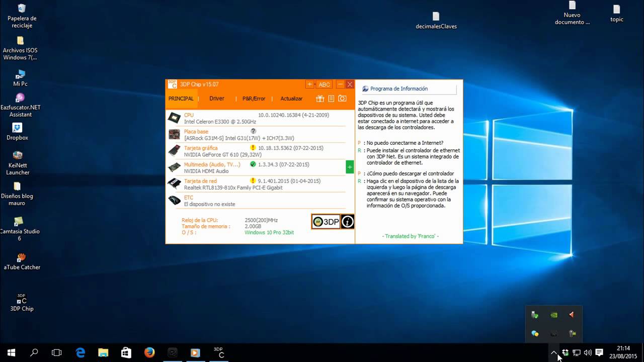
Task: Open the Windows Store taskbar icon
Action: point(126,353)
